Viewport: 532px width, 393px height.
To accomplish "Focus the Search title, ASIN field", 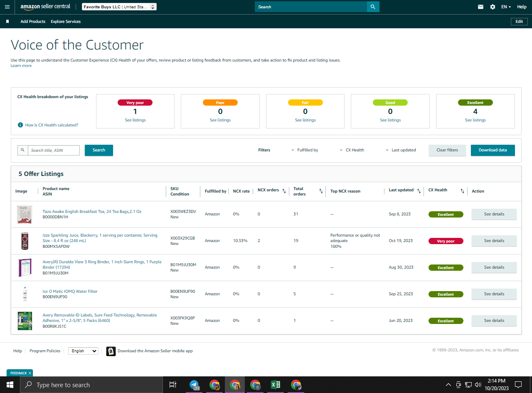I will (54, 150).
